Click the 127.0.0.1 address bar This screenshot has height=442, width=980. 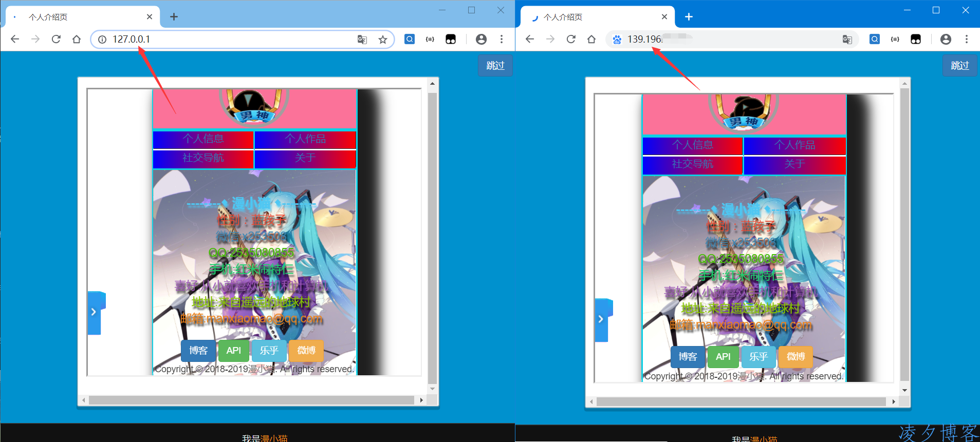coord(243,40)
